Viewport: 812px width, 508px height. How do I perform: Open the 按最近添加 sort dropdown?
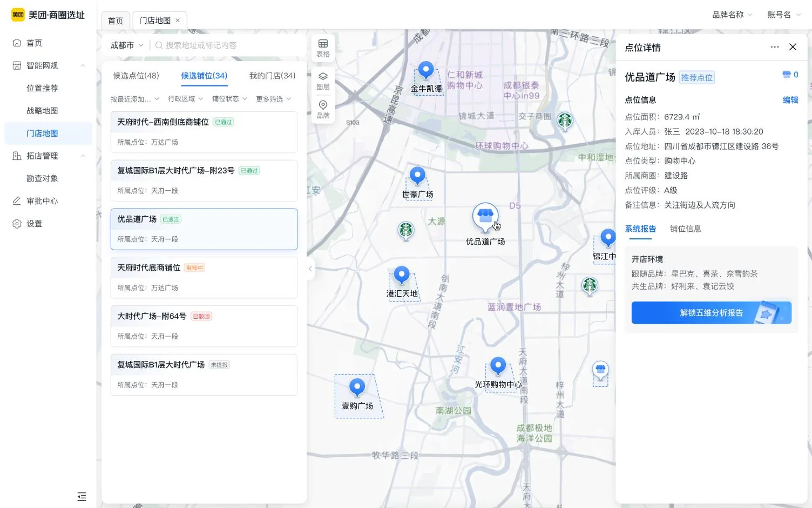[x=135, y=99]
